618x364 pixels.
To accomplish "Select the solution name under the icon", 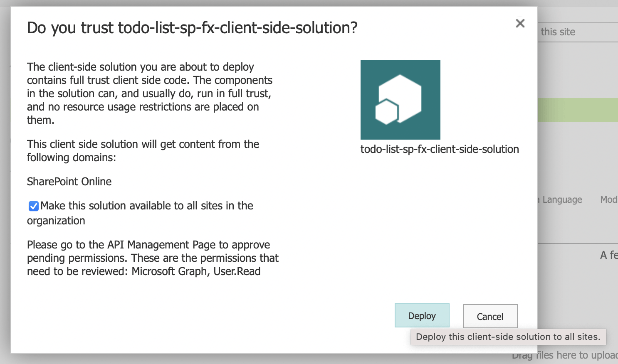I will 439,149.
